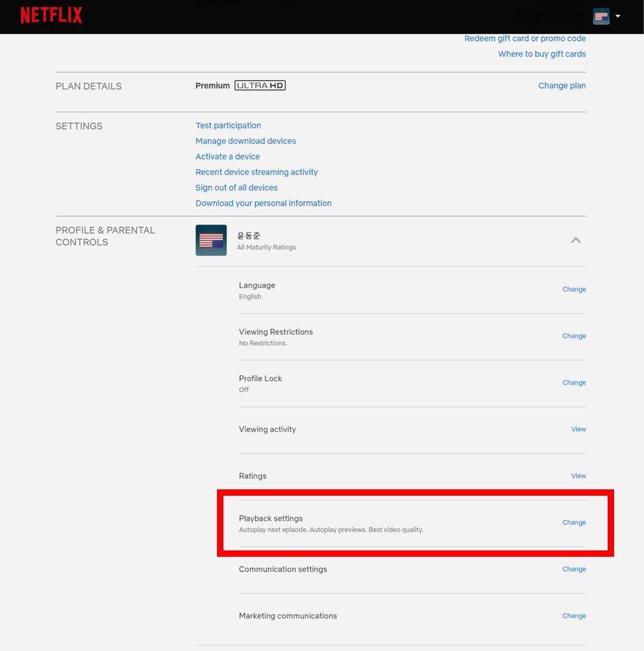Click the Netflix logo

(x=52, y=15)
